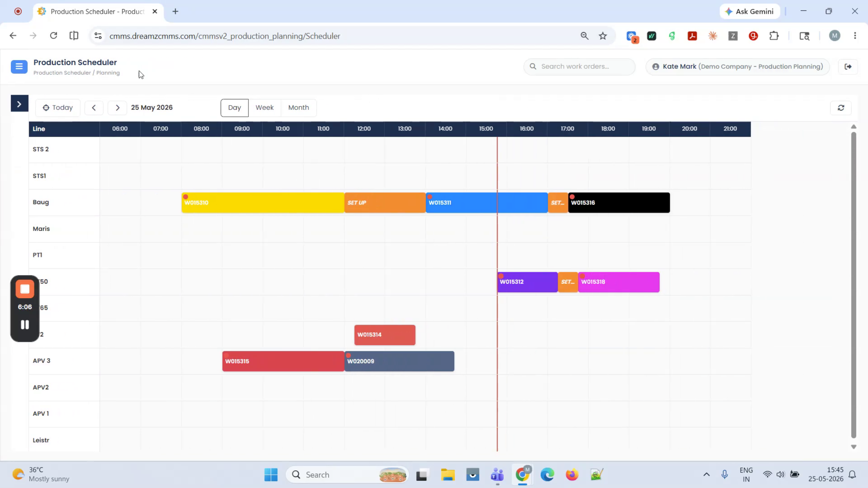868x488 pixels.
Task: Close the Production Scheduler tab
Action: (155, 12)
